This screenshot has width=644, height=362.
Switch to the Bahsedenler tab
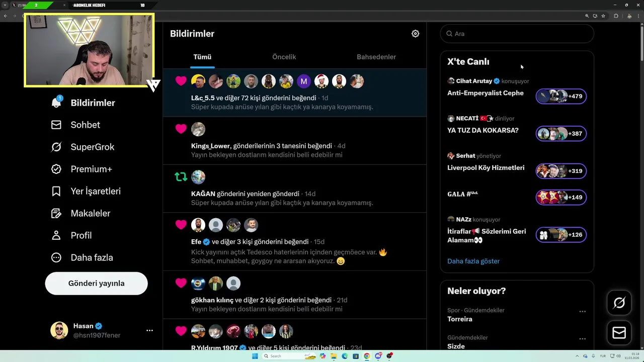pyautogui.click(x=376, y=57)
